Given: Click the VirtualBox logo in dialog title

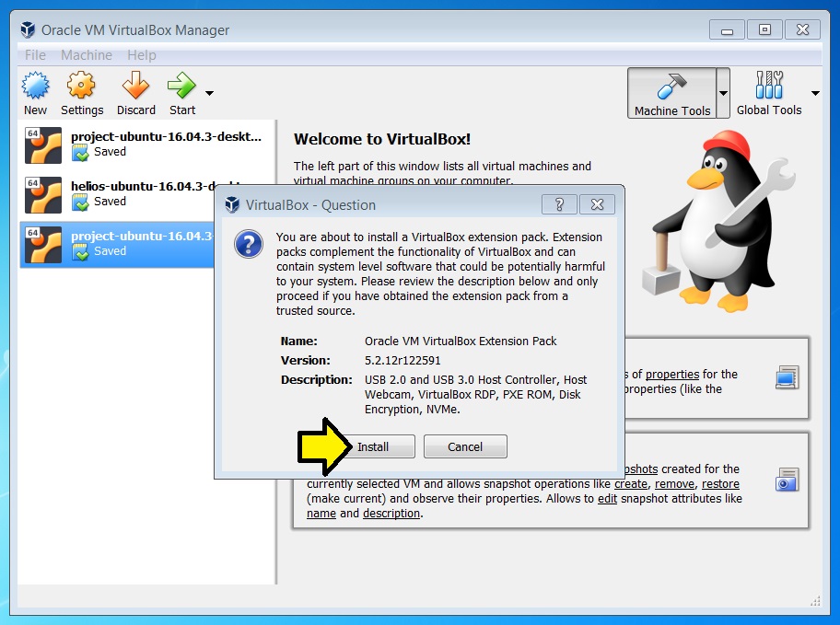Looking at the screenshot, I should (x=232, y=204).
